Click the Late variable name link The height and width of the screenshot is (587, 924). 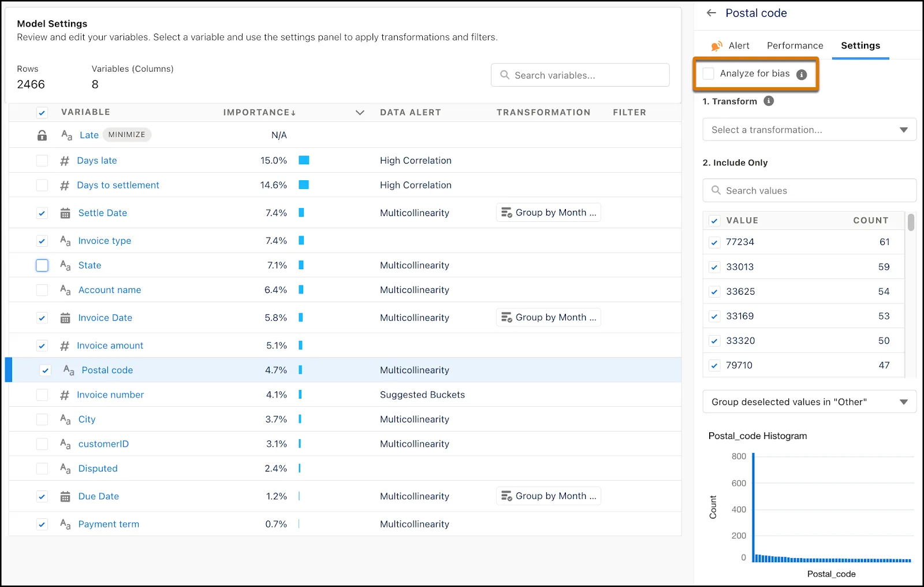[89, 135]
